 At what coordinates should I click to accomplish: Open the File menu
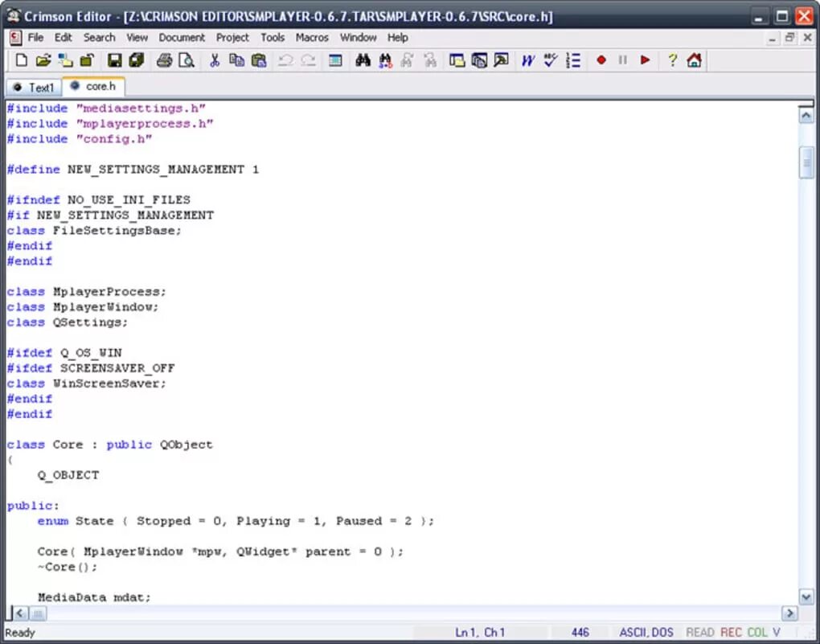[35, 38]
